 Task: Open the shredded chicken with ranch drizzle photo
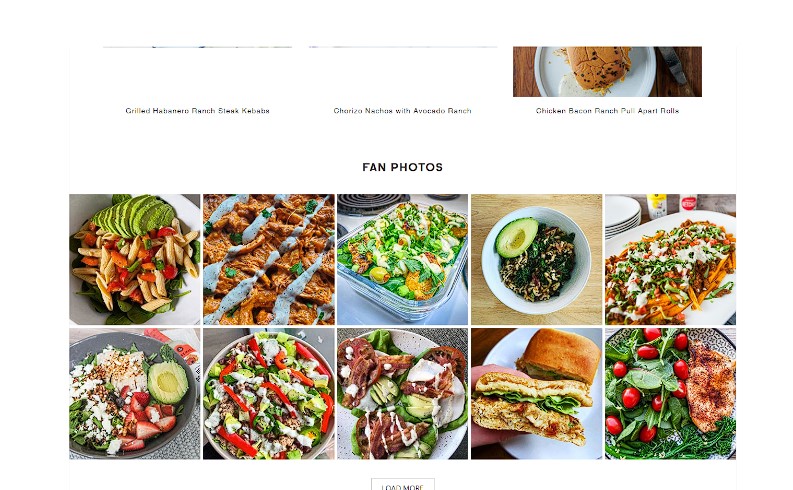tap(269, 259)
